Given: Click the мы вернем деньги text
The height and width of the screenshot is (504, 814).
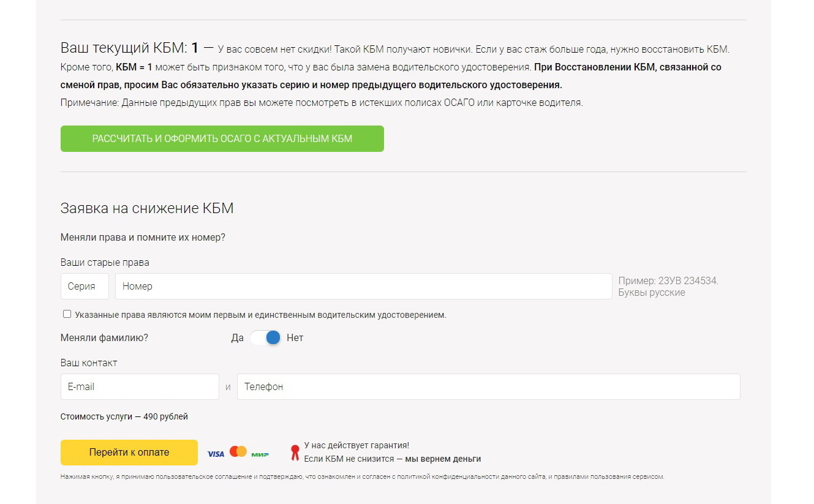Looking at the screenshot, I should coord(443,459).
